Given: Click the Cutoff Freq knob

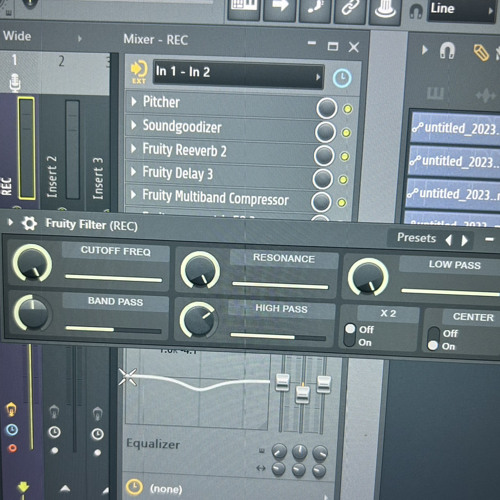Looking at the screenshot, I should pos(32,263).
